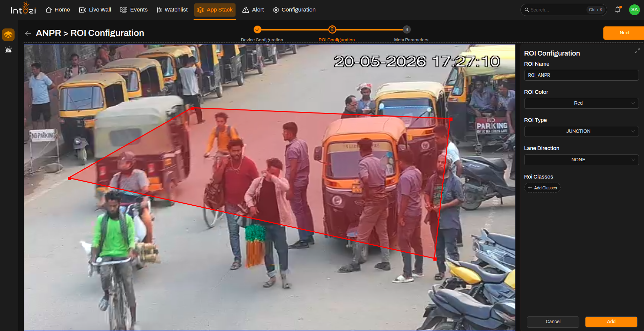Open the Lane Direction dropdown showing NONE
This screenshot has height=331, width=644.
point(581,160)
